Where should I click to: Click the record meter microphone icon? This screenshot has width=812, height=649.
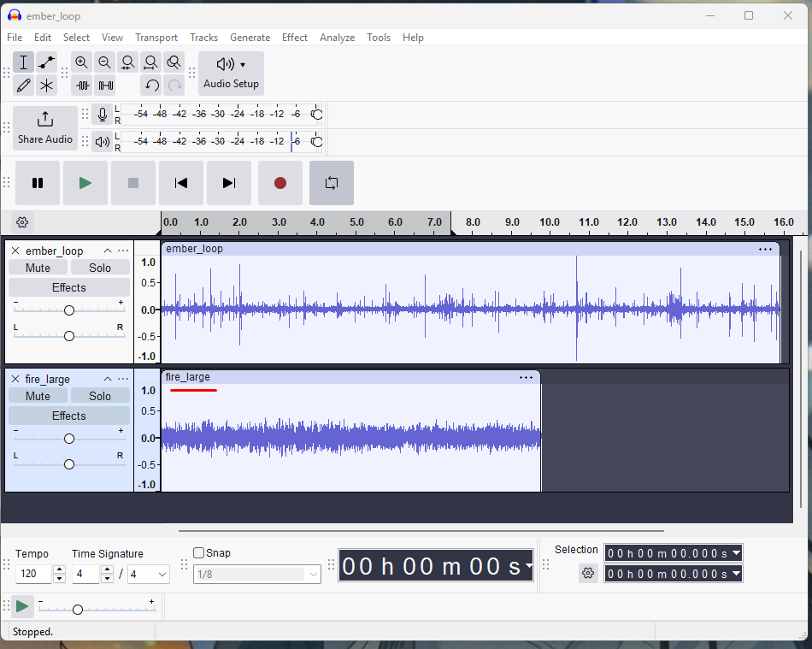tap(103, 115)
